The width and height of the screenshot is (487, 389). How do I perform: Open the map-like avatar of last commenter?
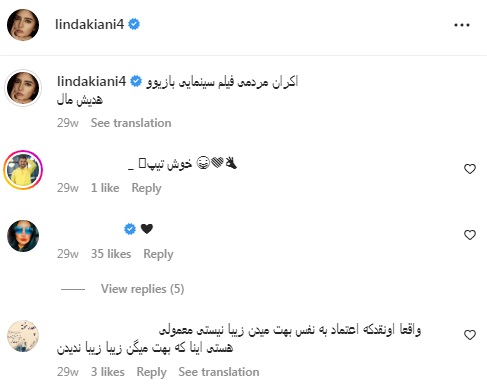(x=23, y=336)
